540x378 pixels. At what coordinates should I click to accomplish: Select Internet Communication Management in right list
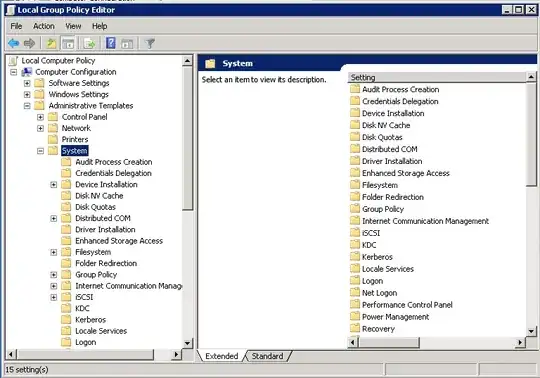(425, 221)
